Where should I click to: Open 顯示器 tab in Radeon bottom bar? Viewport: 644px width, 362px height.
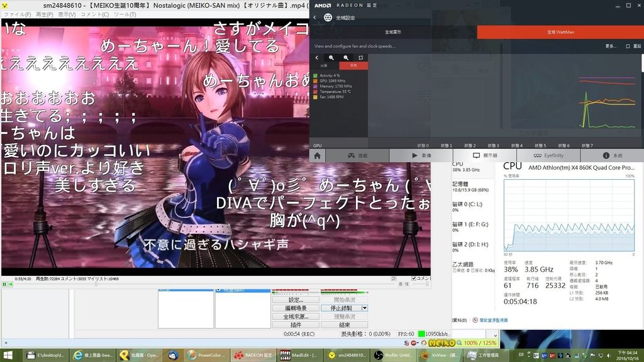point(485,156)
